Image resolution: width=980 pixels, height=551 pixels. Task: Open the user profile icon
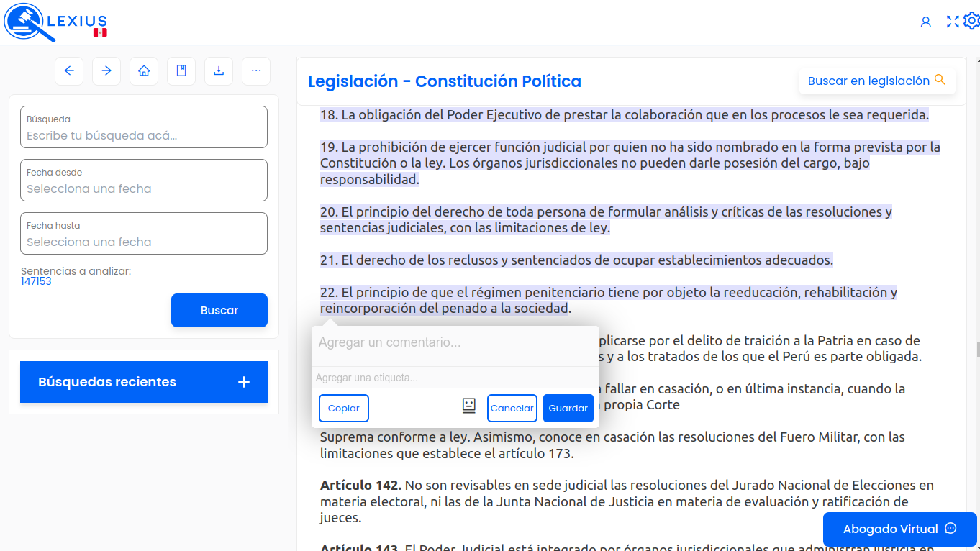pyautogui.click(x=926, y=22)
